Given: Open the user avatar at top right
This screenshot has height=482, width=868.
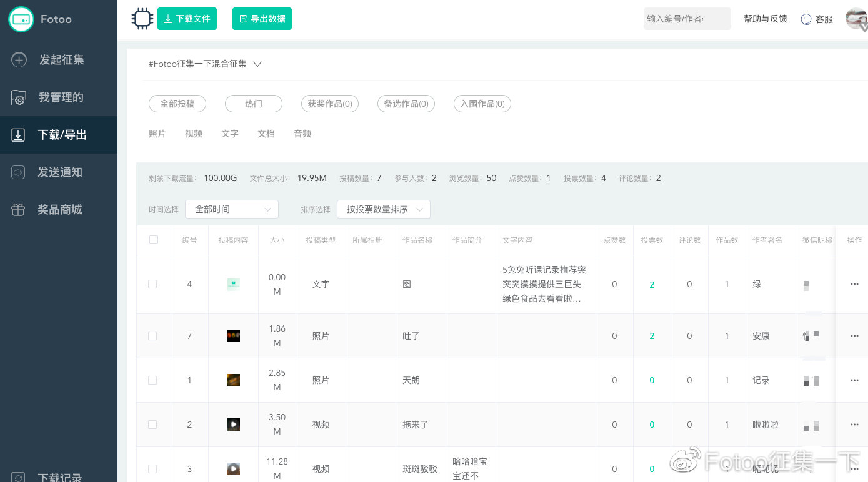Looking at the screenshot, I should tap(856, 19).
